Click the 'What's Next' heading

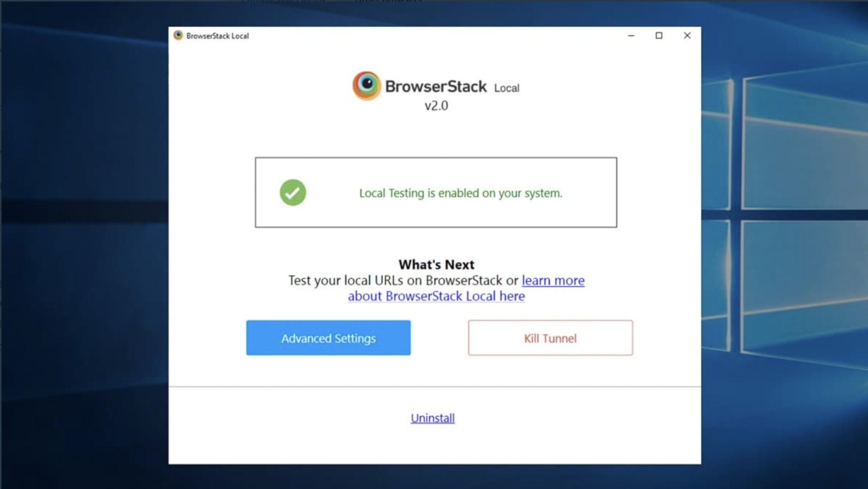(x=436, y=264)
